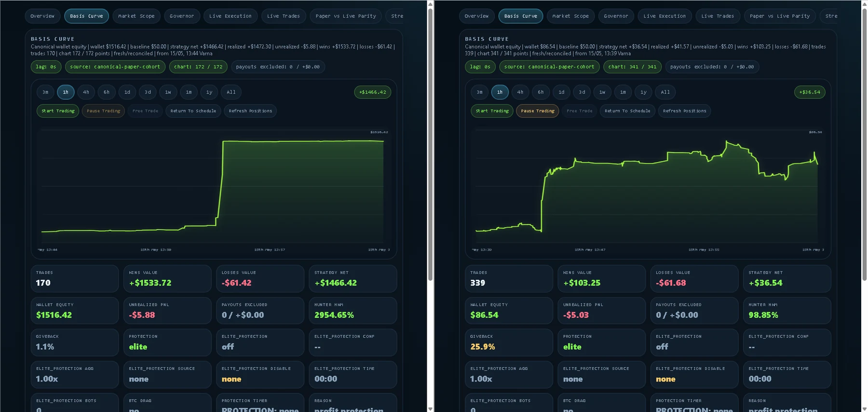Click Start Trading in left dashboard

coord(58,111)
